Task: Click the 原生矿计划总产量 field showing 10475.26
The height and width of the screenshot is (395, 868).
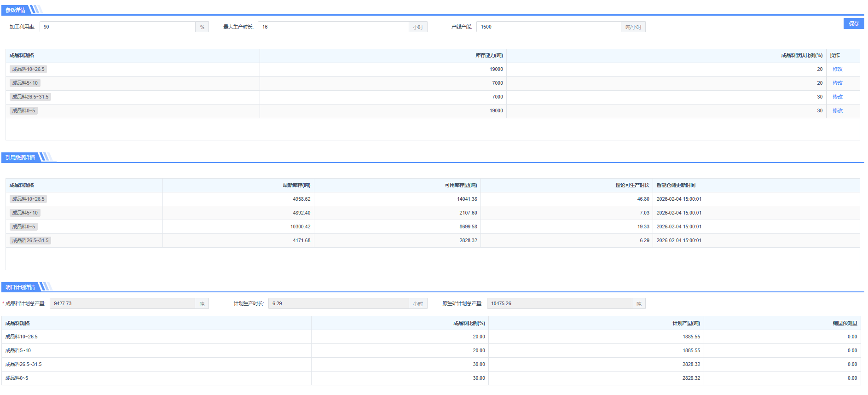Action: [x=559, y=303]
